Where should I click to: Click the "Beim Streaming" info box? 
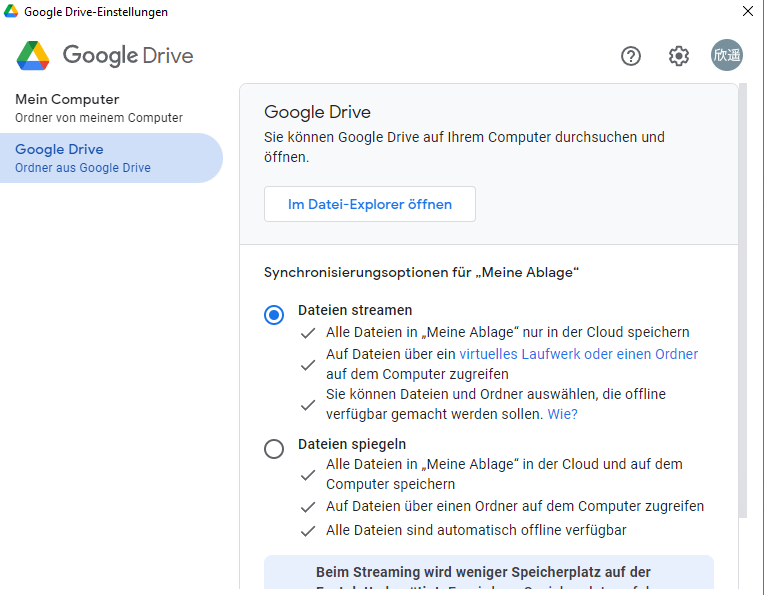point(488,573)
